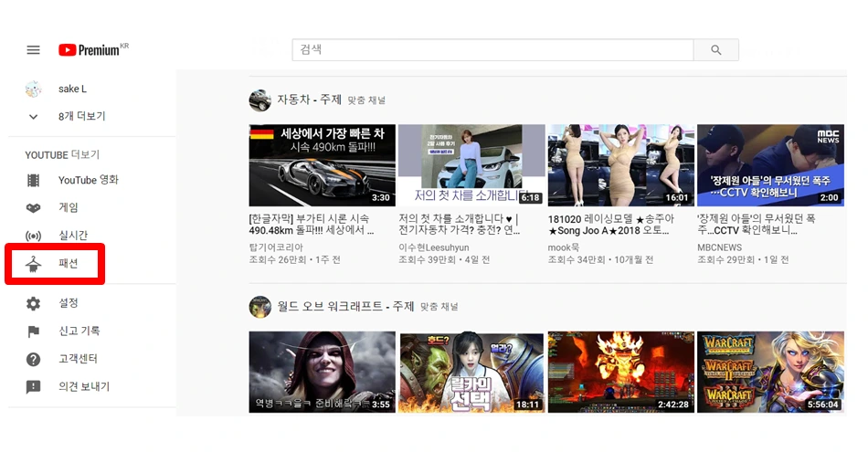Image resolution: width=868 pixels, height=452 pixels.
Task: Open the hamburger guide menu
Action: click(x=33, y=50)
